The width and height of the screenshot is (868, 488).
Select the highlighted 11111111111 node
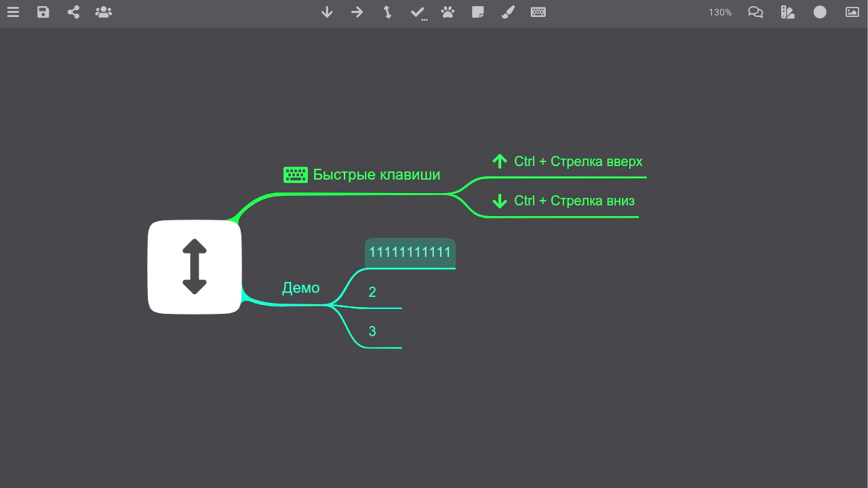point(410,253)
